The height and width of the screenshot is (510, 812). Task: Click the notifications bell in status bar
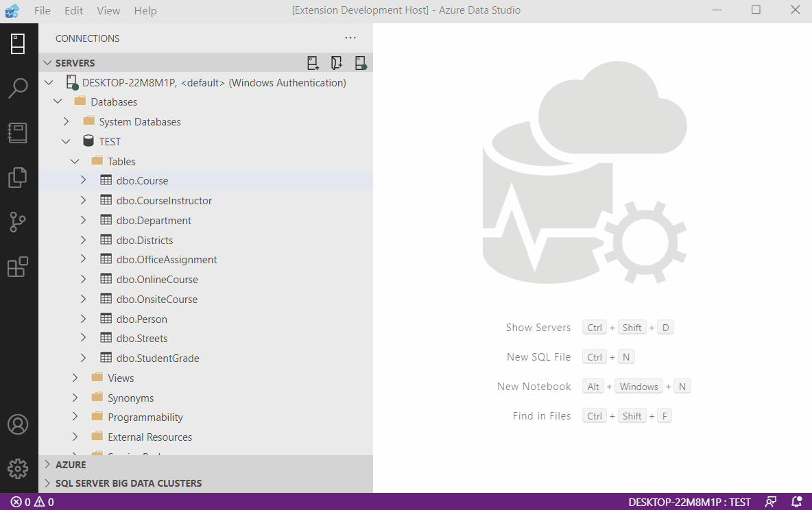pos(797,502)
